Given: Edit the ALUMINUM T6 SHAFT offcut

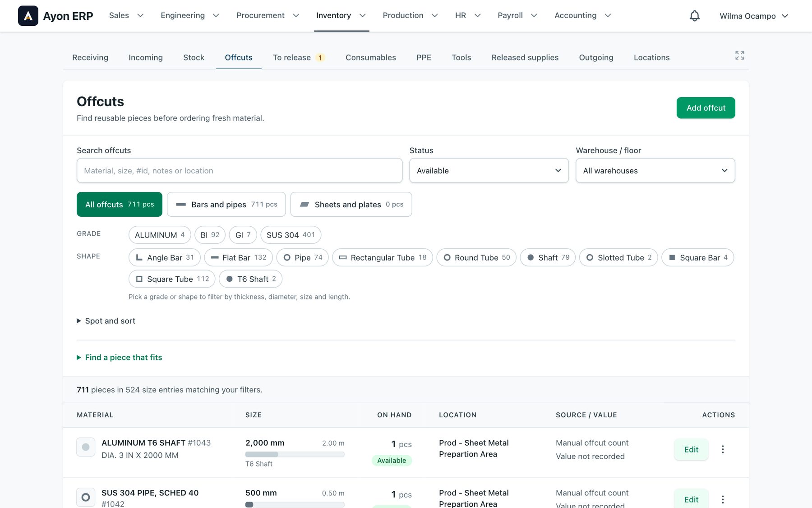Looking at the screenshot, I should coord(691,449).
